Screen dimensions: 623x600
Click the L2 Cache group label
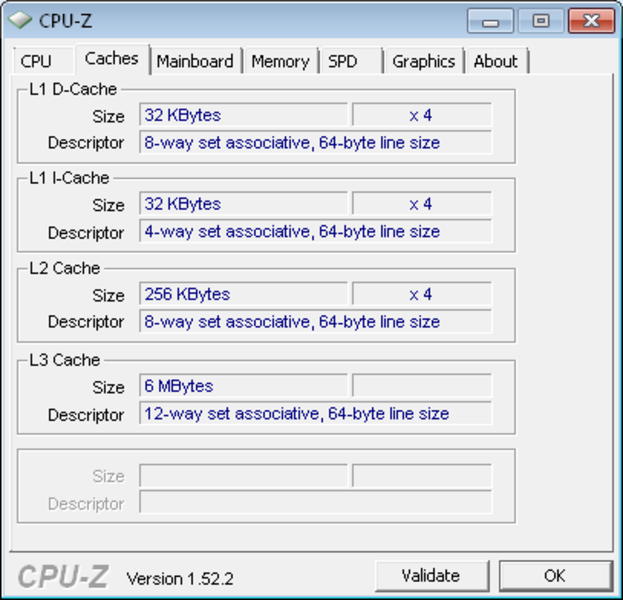(x=65, y=268)
